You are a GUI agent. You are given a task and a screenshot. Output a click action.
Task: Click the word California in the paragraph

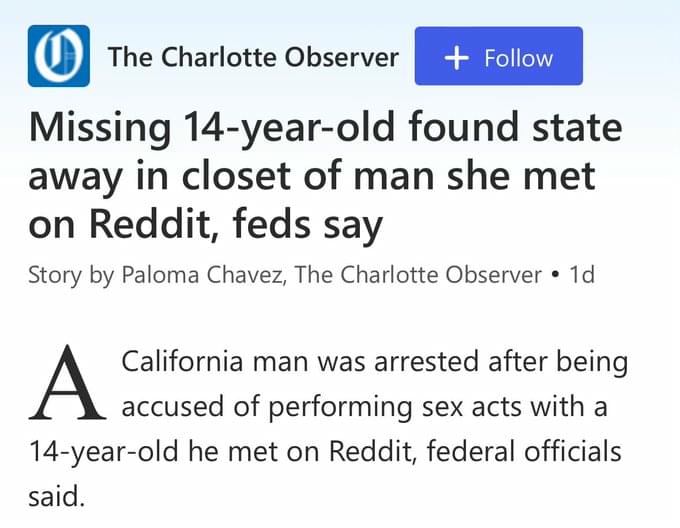pos(182,361)
